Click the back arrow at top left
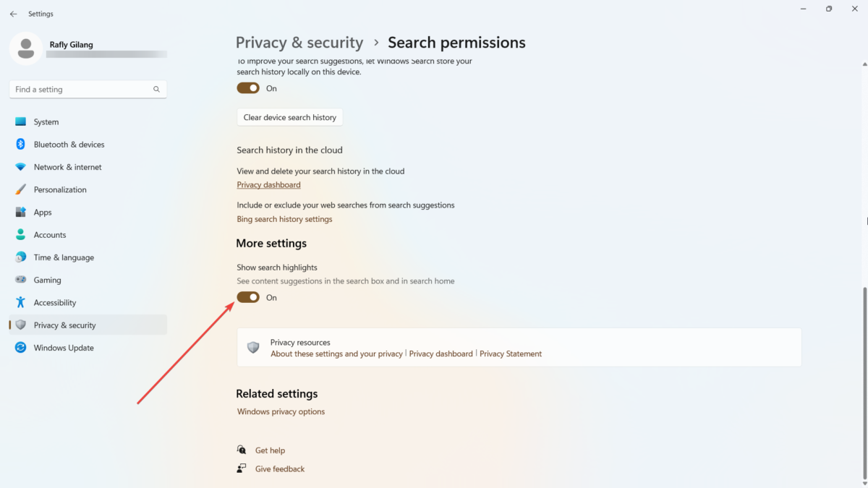Viewport: 868px width, 488px height. (x=13, y=13)
